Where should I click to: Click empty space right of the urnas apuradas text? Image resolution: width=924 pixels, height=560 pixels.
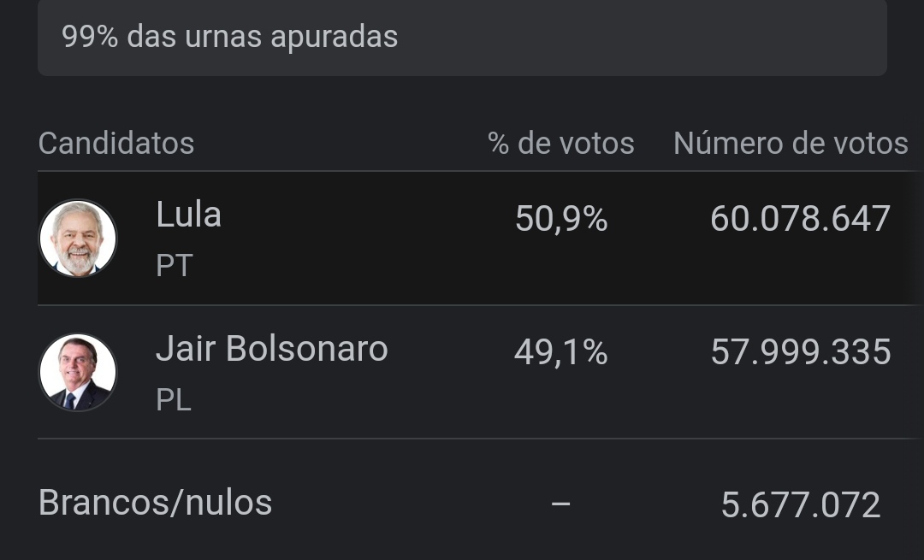tap(642, 38)
